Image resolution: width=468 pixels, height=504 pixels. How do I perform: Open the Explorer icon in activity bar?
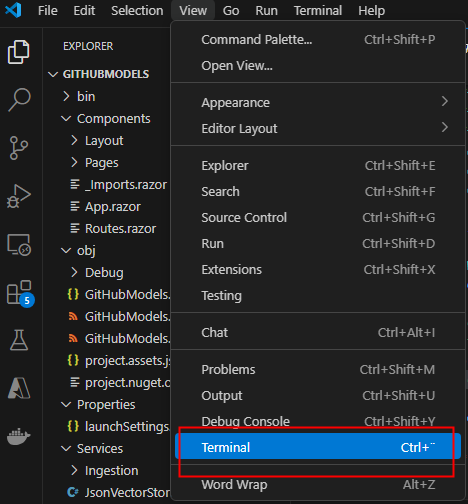[x=19, y=52]
